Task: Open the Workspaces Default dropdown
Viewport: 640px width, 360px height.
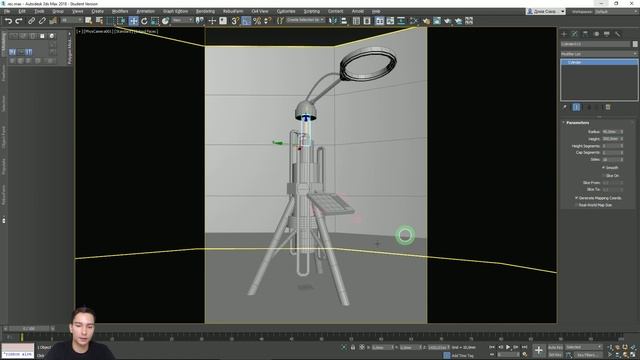Action: (616, 12)
